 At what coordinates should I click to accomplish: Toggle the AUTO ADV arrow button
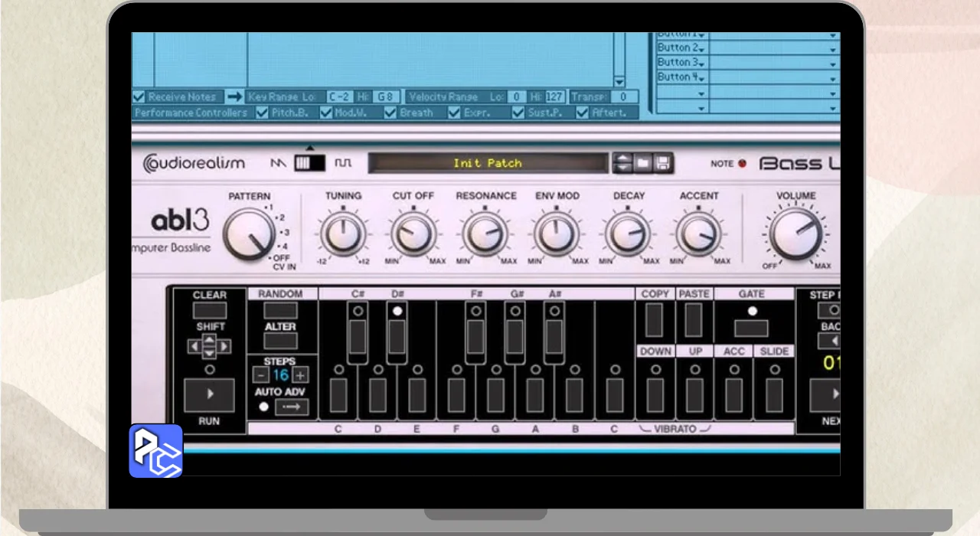click(292, 407)
